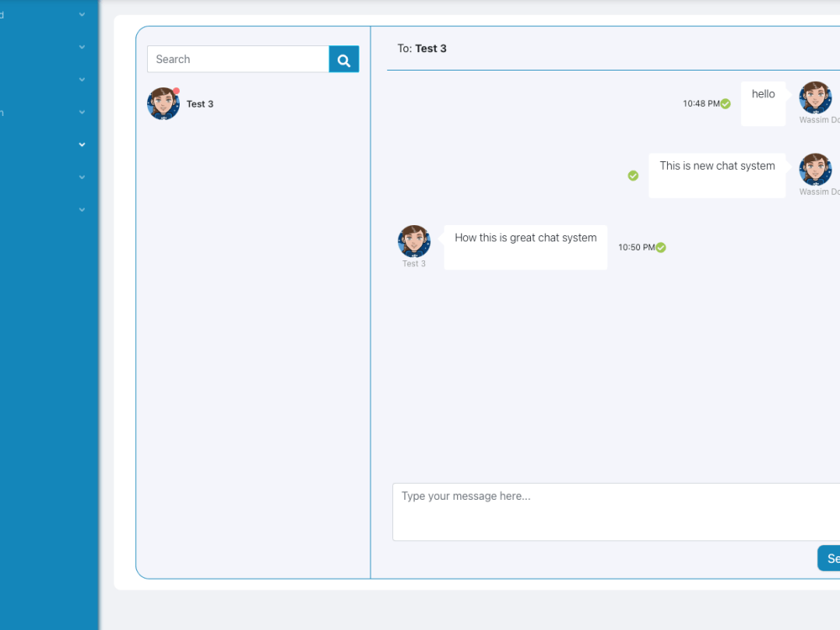Open the Test 3 conversation from the list
Screen dimensions: 840x630
[200, 103]
